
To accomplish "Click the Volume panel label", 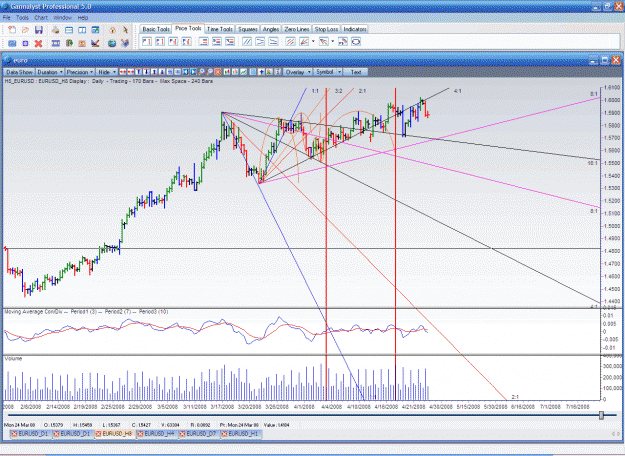I will pyautogui.click(x=13, y=359).
